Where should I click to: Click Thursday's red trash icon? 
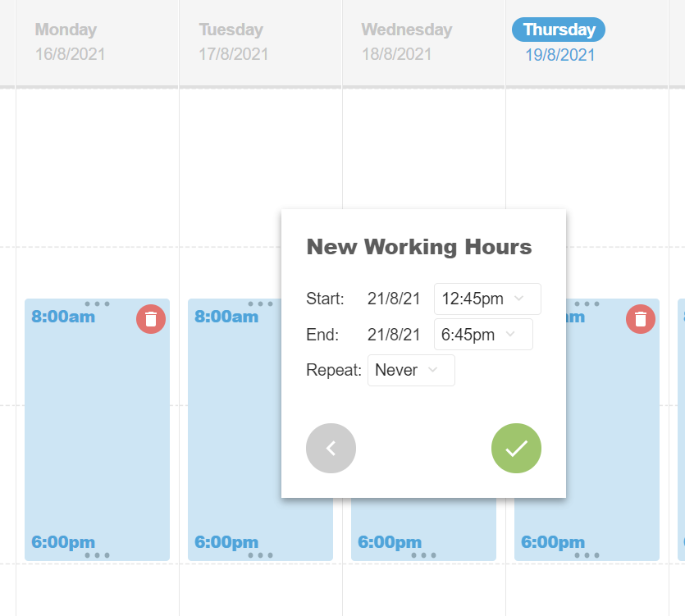tap(641, 319)
